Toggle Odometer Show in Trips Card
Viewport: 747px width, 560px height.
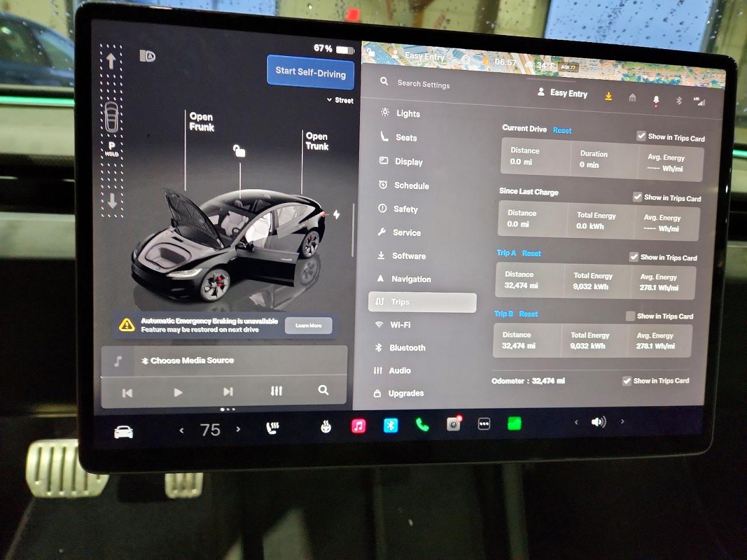[627, 381]
